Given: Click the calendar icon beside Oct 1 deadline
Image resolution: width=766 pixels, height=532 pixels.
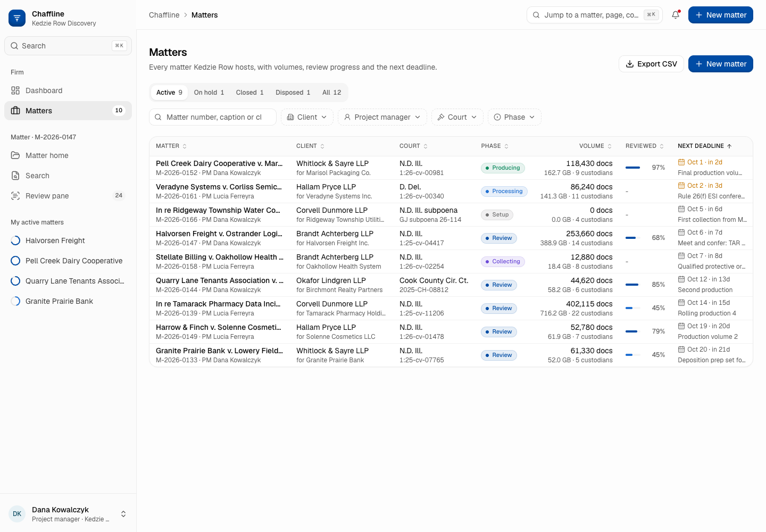Looking at the screenshot, I should [681, 162].
